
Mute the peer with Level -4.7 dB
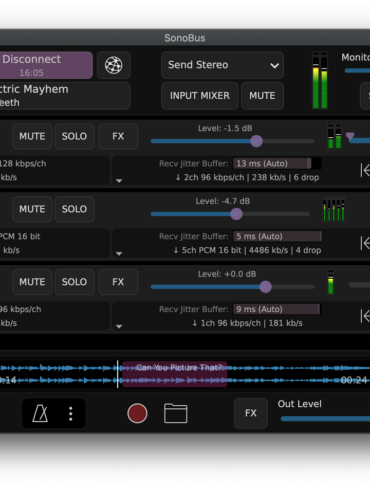pos(32,209)
